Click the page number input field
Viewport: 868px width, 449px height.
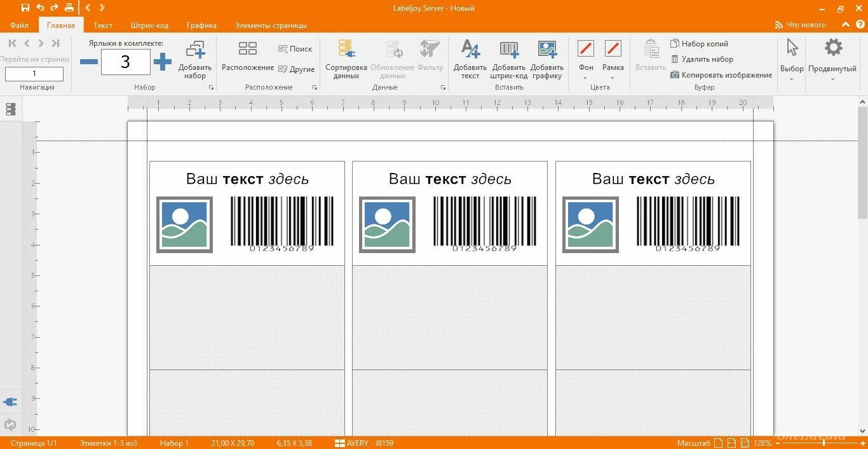pyautogui.click(x=34, y=74)
